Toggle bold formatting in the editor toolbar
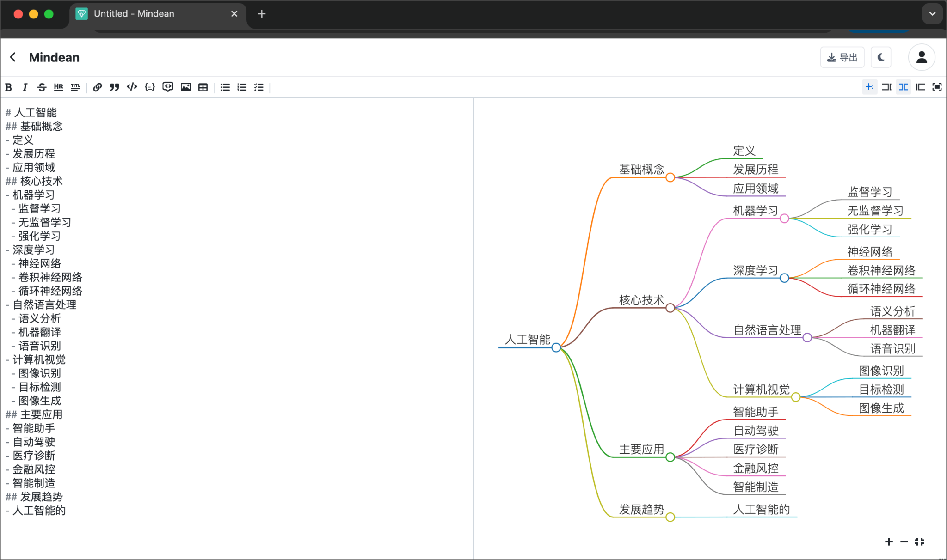947x560 pixels. point(8,87)
